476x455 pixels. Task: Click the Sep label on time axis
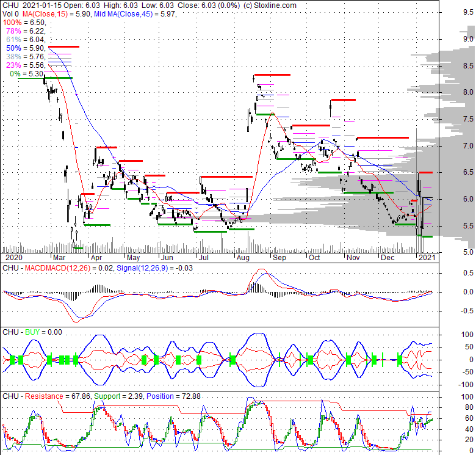coord(279,258)
